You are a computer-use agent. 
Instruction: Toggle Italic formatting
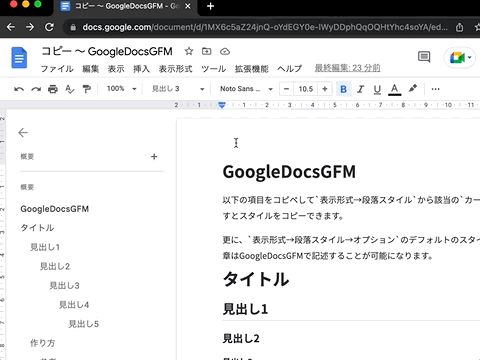tap(360, 89)
